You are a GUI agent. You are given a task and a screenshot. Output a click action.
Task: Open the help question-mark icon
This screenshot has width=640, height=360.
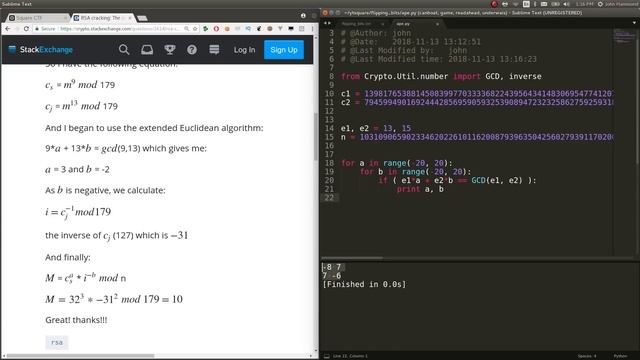tap(192, 50)
